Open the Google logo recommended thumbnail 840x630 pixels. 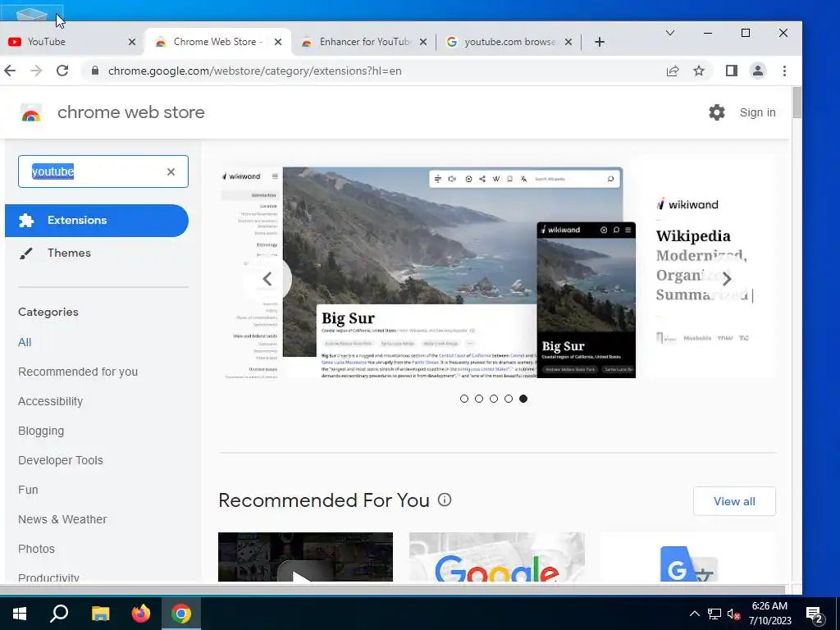[x=496, y=557]
